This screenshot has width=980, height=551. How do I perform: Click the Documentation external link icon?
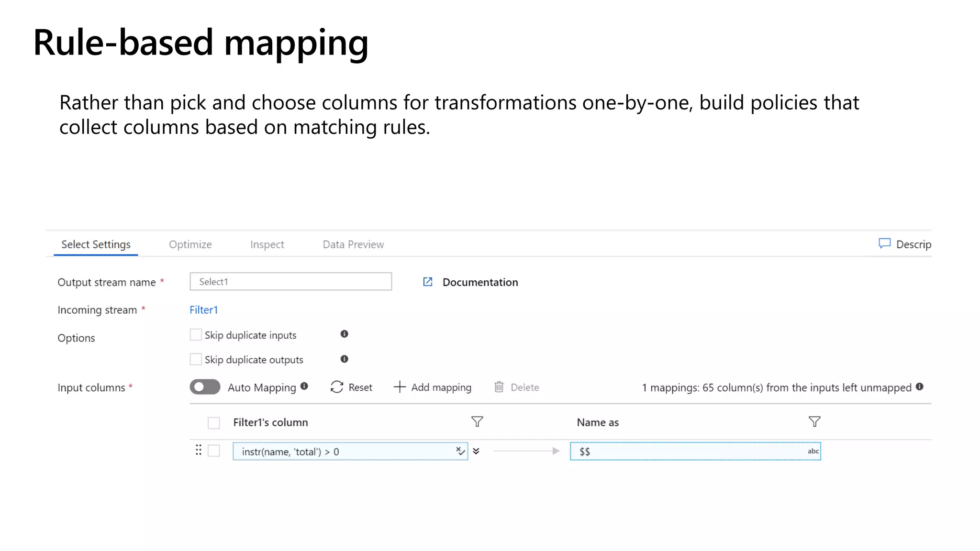[x=428, y=282]
